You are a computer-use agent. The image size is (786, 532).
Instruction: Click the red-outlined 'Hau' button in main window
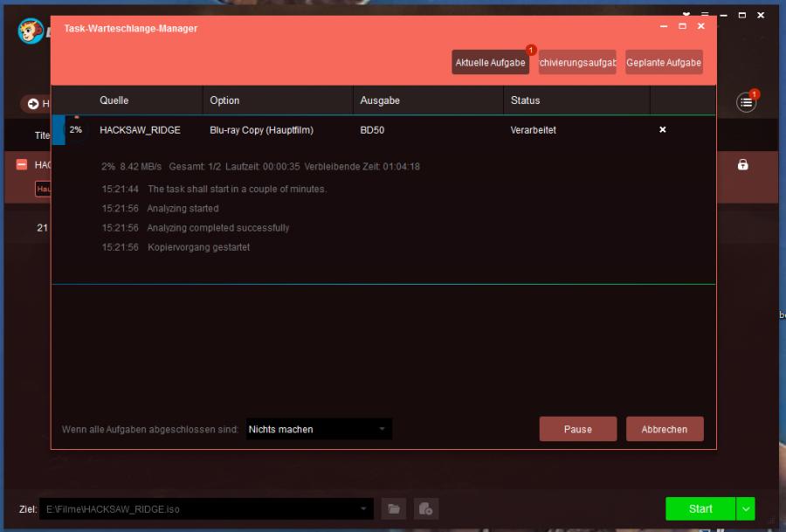coord(43,189)
